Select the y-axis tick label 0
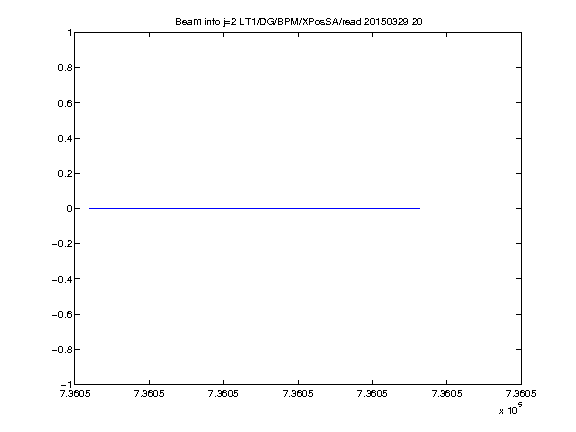Image resolution: width=576 pixels, height=432 pixels. coord(69,209)
